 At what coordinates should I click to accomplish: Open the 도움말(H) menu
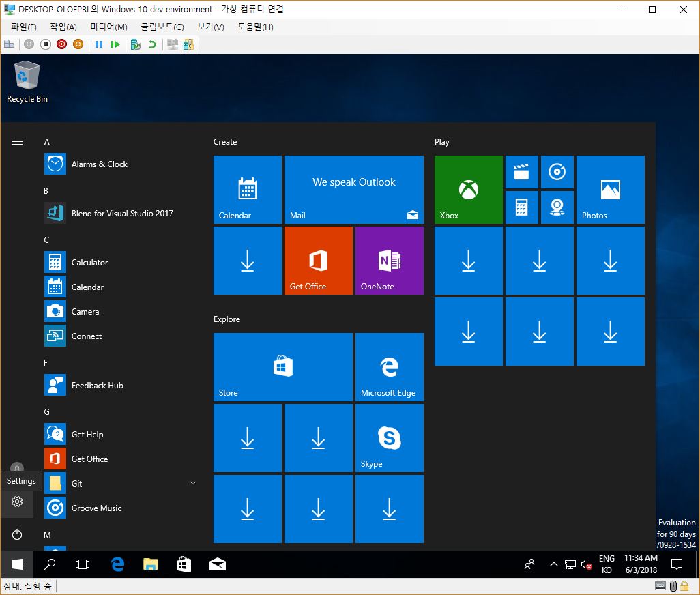tap(255, 27)
